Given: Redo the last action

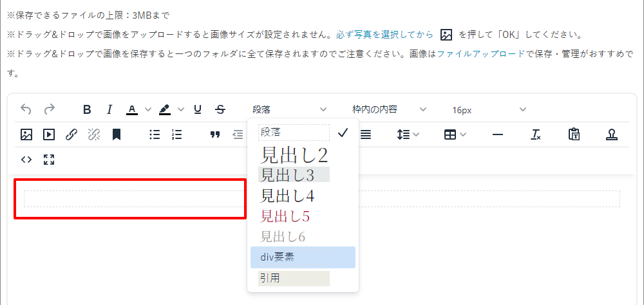Looking at the screenshot, I should coord(50,109).
